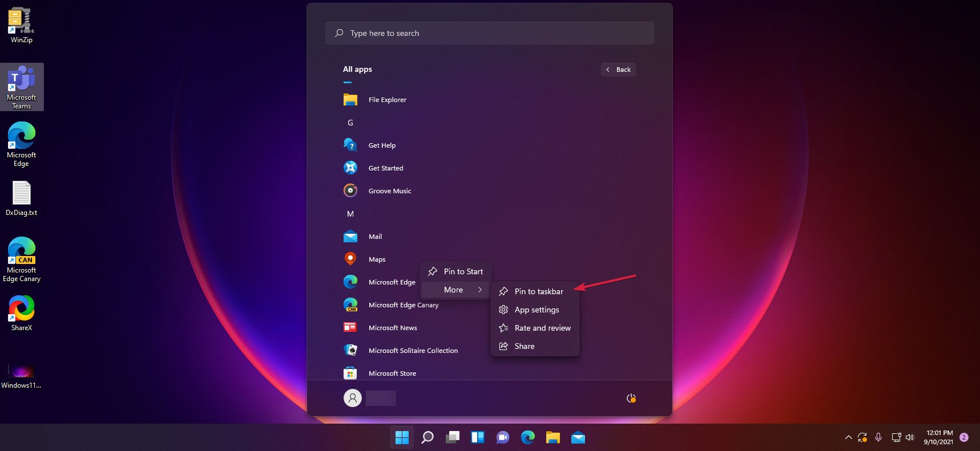Open Microsoft Solitaire Collection

pos(401,351)
